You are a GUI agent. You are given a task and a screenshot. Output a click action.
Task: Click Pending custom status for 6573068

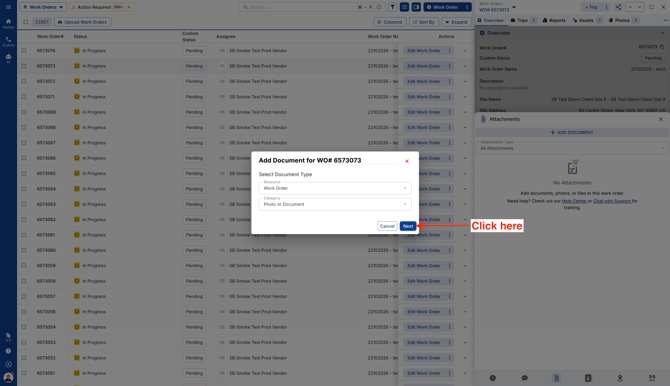(x=194, y=127)
